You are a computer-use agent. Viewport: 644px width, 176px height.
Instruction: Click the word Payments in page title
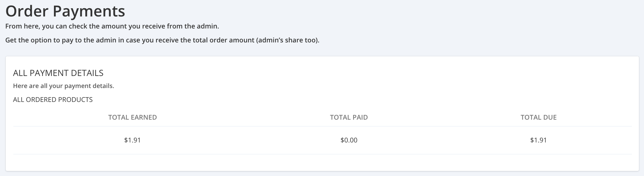pos(89,12)
